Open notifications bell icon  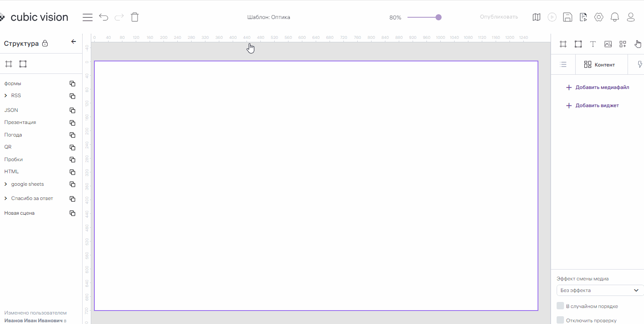(x=615, y=17)
